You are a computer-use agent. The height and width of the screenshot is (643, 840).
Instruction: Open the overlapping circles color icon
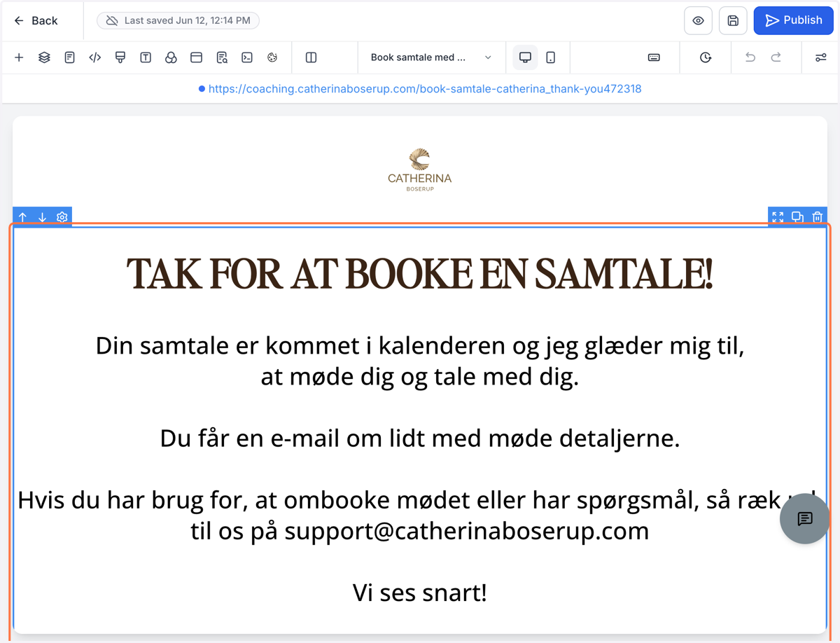pos(171,57)
